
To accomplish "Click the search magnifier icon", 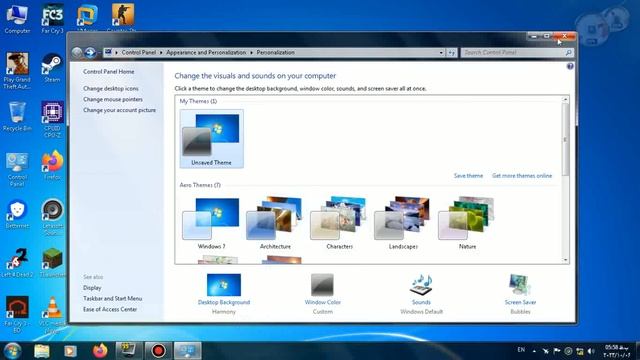I will [569, 53].
